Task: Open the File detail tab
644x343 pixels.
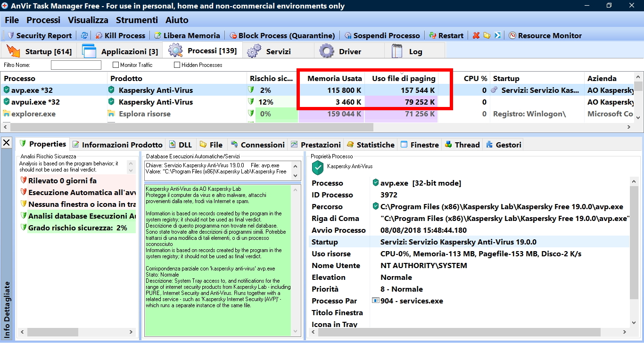Action: [x=211, y=145]
